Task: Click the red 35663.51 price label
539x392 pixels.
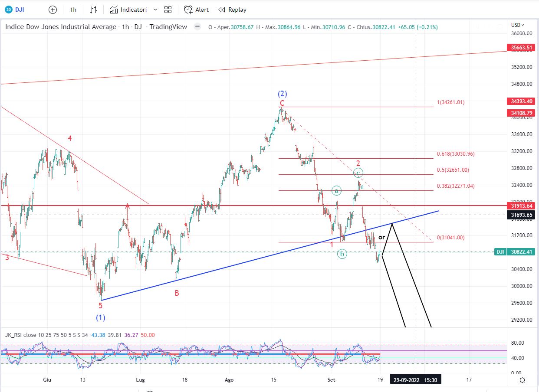Action: click(x=521, y=48)
